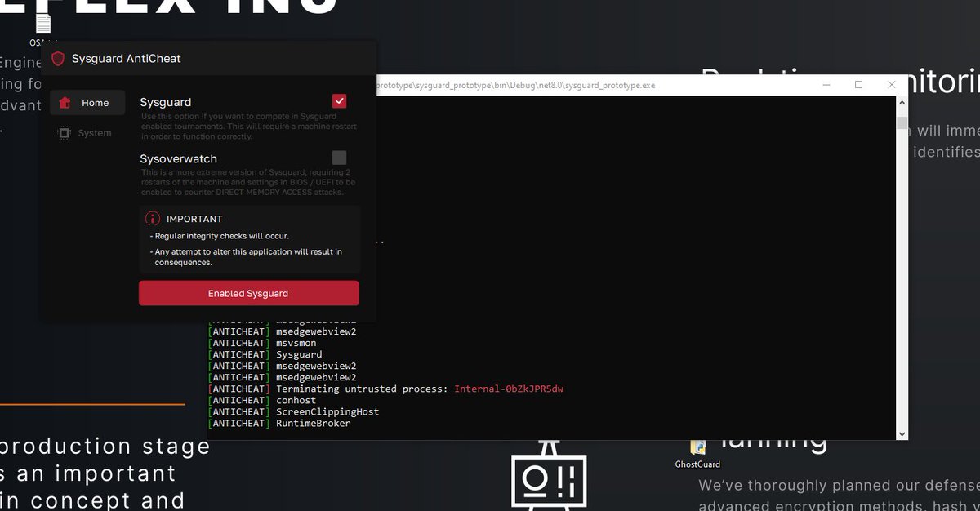Viewport: 980px width, 511px height.
Task: Click the 'Terminating untrusted process:' console text
Action: click(x=362, y=389)
